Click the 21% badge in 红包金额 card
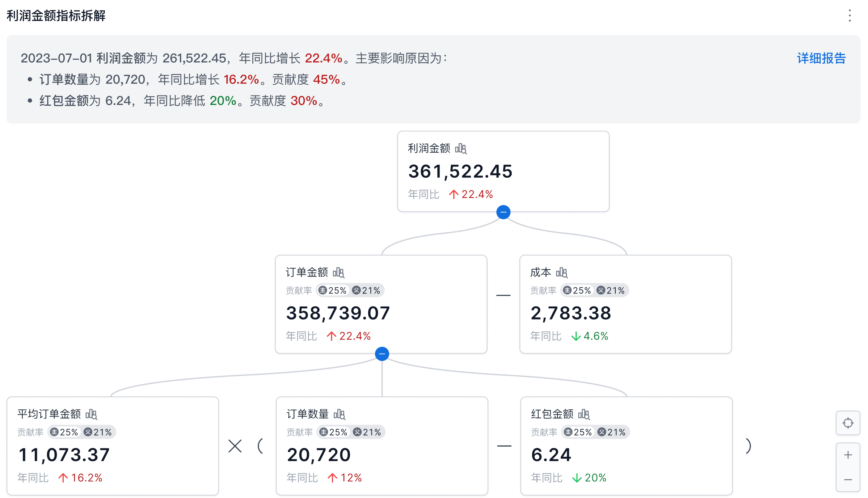Image resolution: width=868 pixels, height=498 pixels. coord(612,432)
